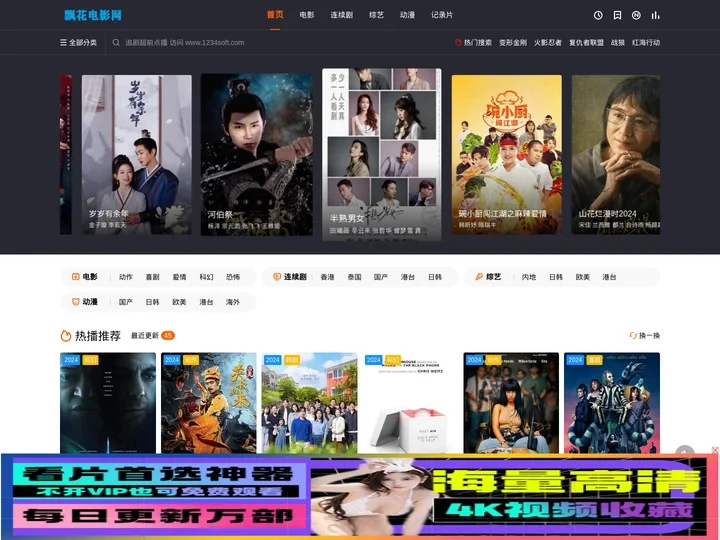The image size is (720, 540).
Task: Open the 碗小厨闯江湖 carousel poster
Action: tap(506, 155)
